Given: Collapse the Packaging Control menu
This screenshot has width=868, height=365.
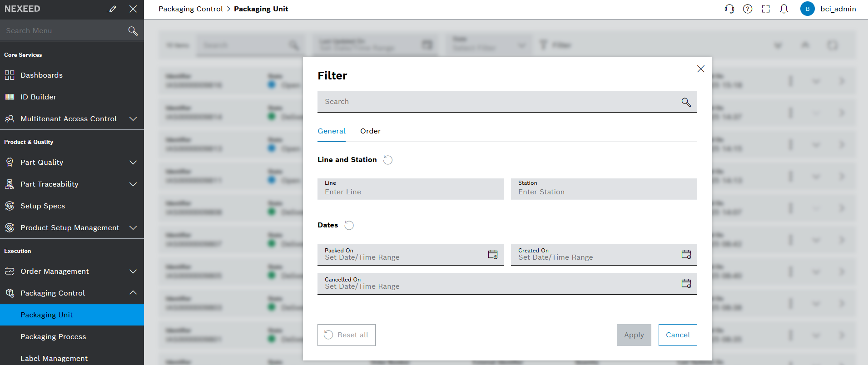Looking at the screenshot, I should pos(133,293).
